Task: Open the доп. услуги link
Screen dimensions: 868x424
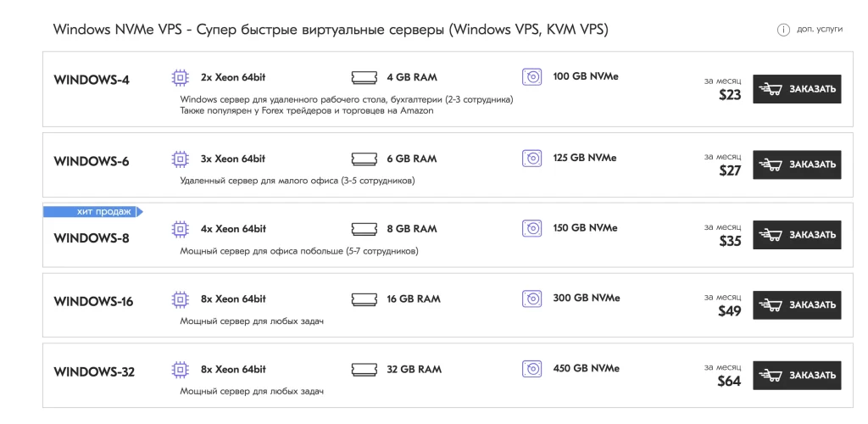Action: (820, 30)
